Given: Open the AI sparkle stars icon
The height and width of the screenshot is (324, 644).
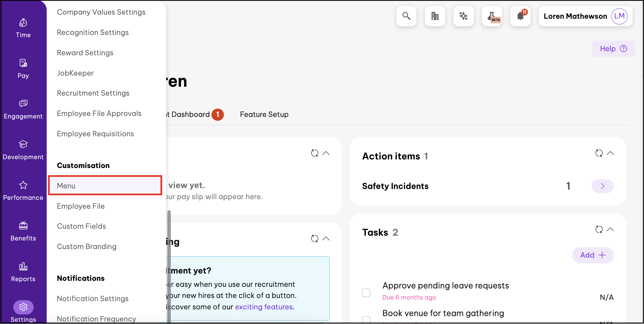Looking at the screenshot, I should point(463,16).
